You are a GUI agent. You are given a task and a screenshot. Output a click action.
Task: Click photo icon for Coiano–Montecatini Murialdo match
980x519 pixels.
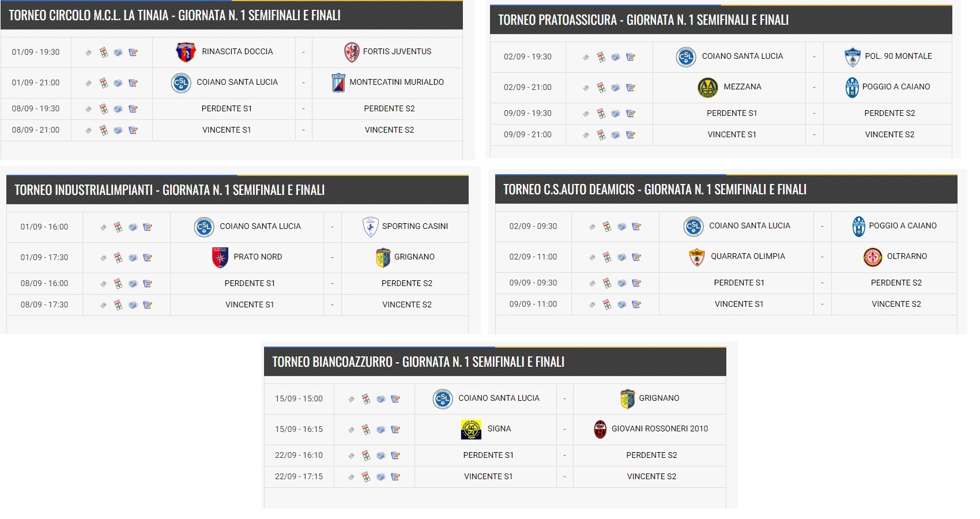coord(118,83)
